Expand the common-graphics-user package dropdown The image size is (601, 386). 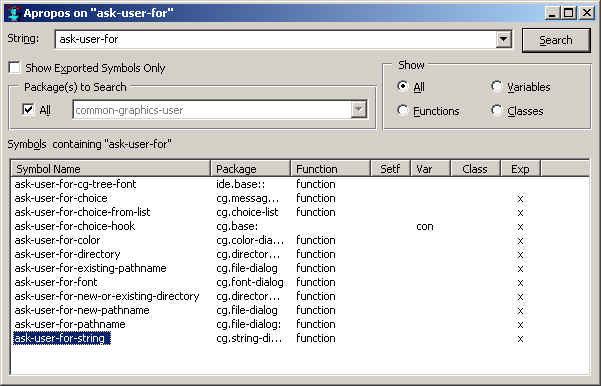tap(359, 110)
